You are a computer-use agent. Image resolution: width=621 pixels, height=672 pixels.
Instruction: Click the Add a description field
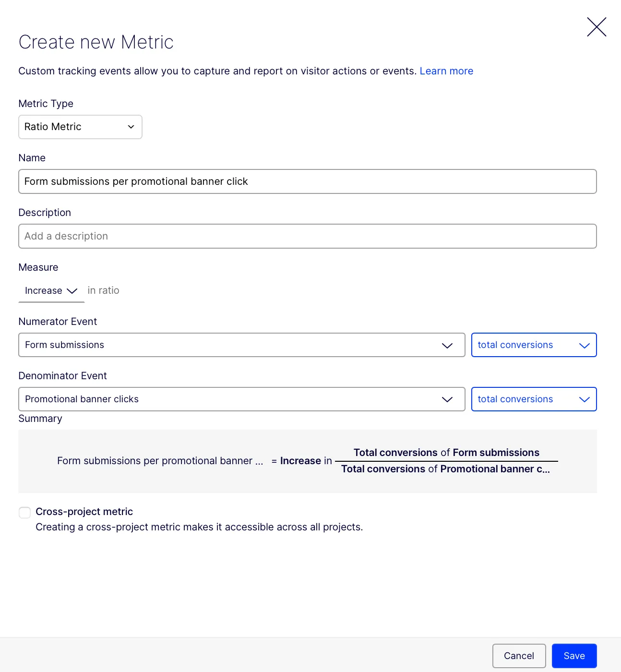tap(308, 236)
